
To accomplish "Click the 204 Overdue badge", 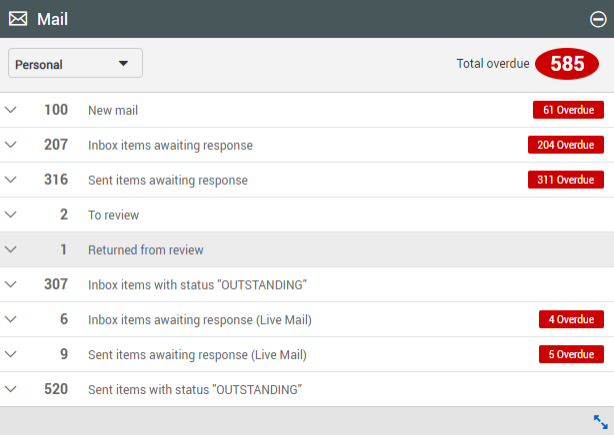I will click(566, 145).
